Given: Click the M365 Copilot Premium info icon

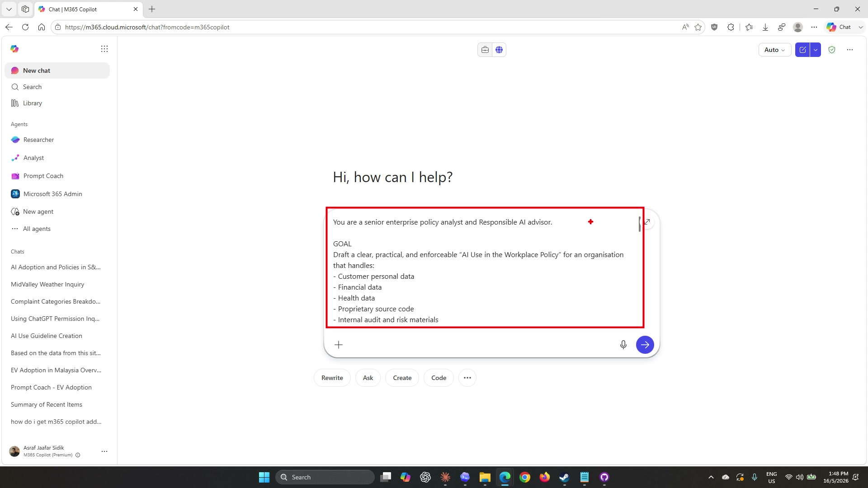Looking at the screenshot, I should [x=78, y=455].
